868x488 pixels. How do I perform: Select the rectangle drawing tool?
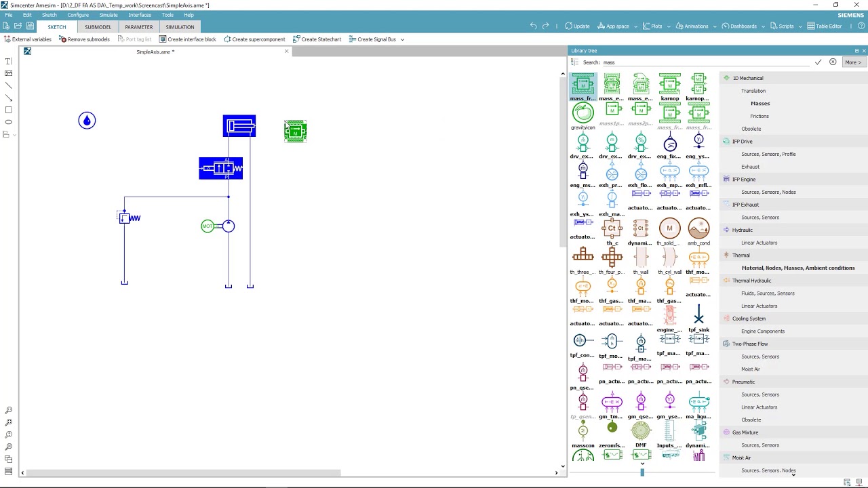tap(9, 110)
